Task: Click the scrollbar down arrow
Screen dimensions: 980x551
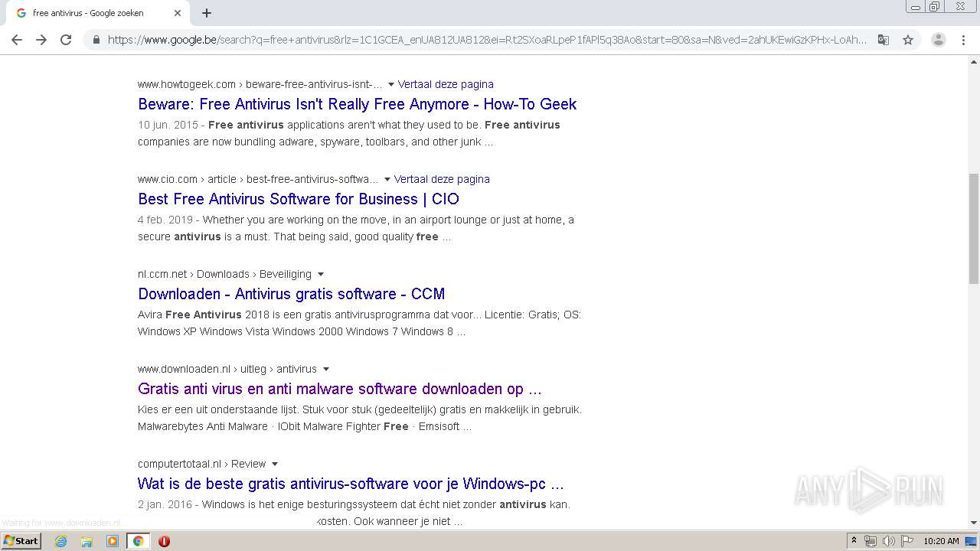Action: coord(974,523)
